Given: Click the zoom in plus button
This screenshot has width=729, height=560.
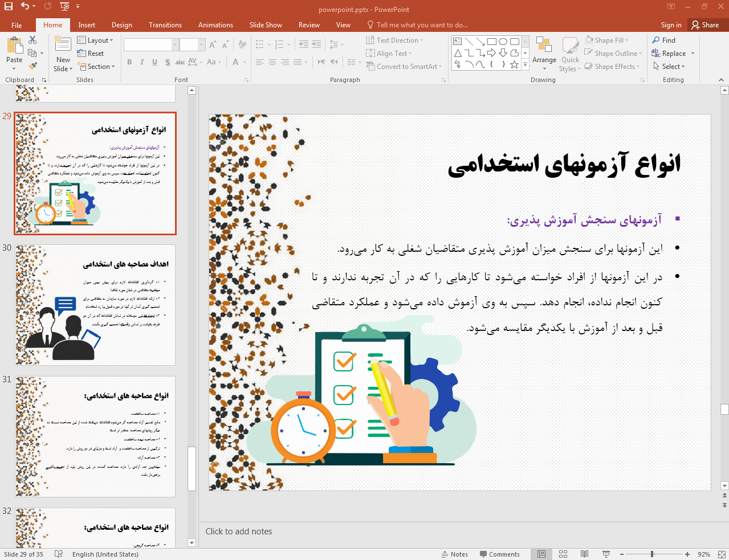Looking at the screenshot, I should pos(687,554).
